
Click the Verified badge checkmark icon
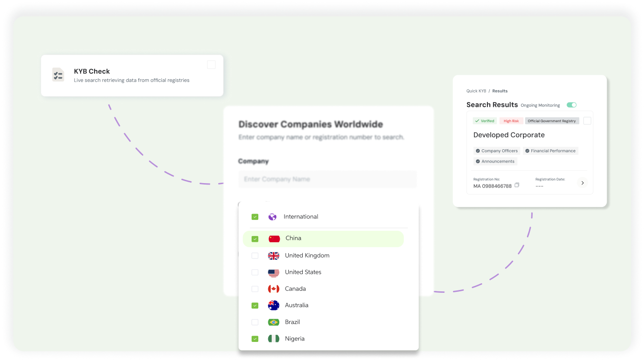[477, 121]
